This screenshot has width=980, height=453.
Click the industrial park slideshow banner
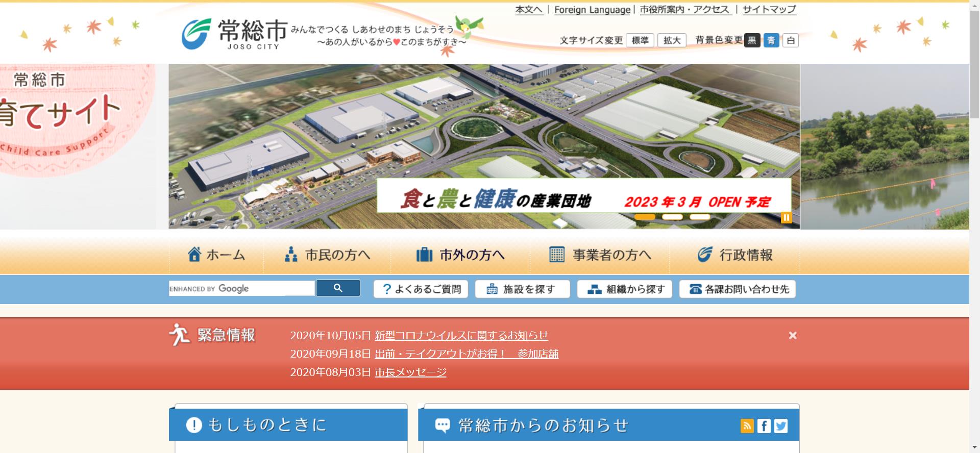coord(484,146)
